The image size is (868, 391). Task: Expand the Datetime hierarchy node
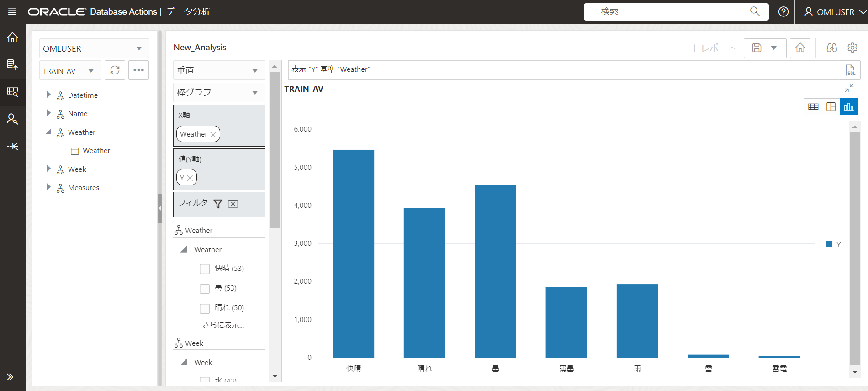[x=48, y=95]
